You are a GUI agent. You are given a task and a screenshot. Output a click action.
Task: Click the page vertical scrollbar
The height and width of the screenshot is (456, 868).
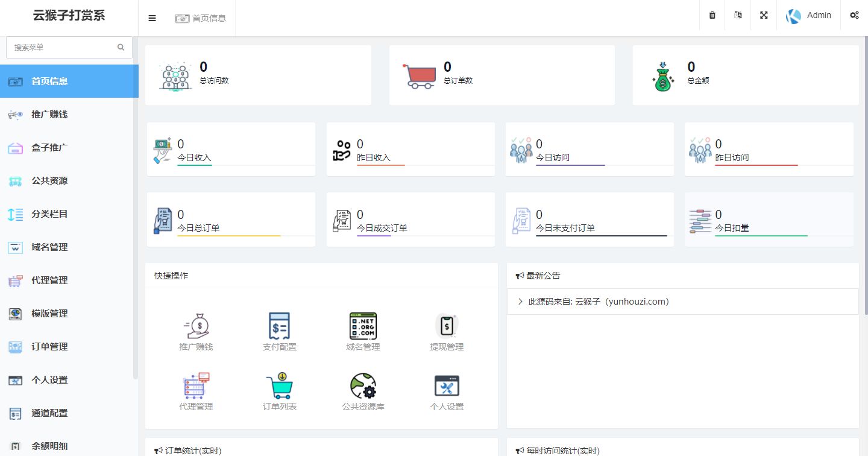[865, 181]
